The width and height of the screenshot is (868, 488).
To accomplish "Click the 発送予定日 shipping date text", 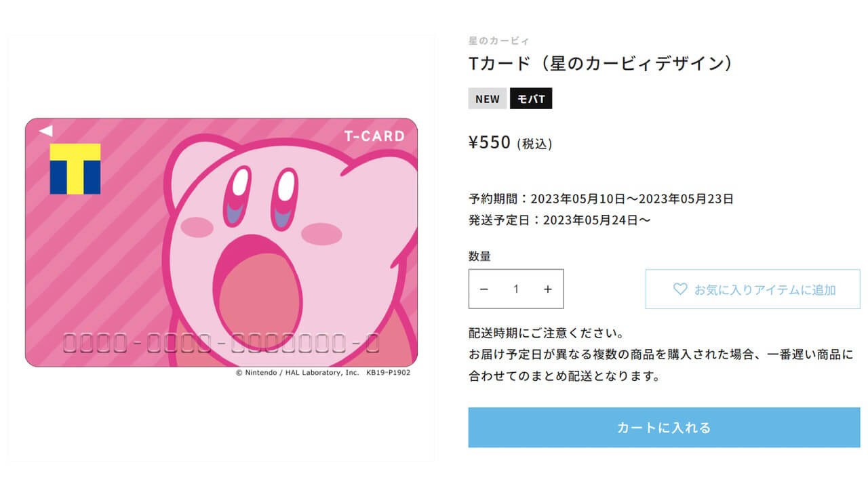I will [556, 220].
